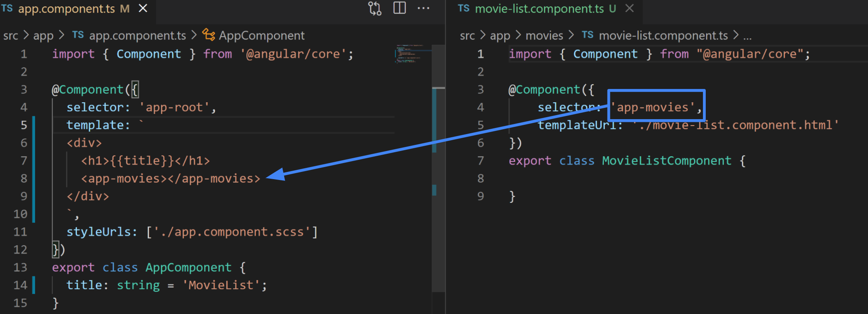Click 'src' breadcrumb in left editor
Viewport: 868px width, 314px height.
[11, 36]
